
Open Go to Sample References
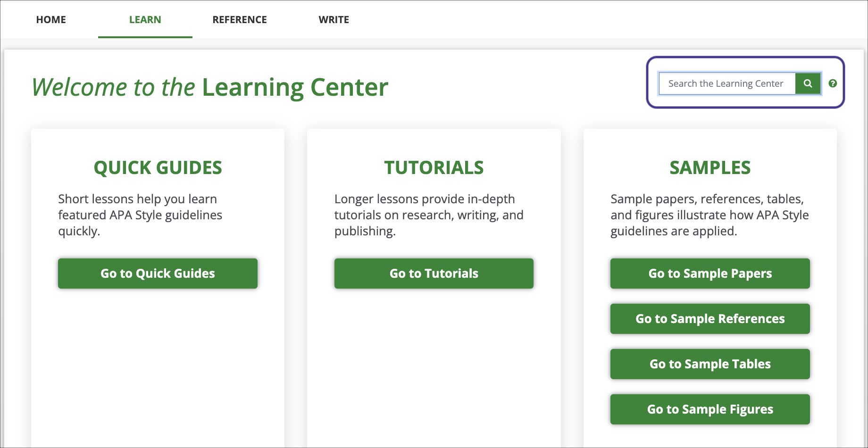click(709, 319)
